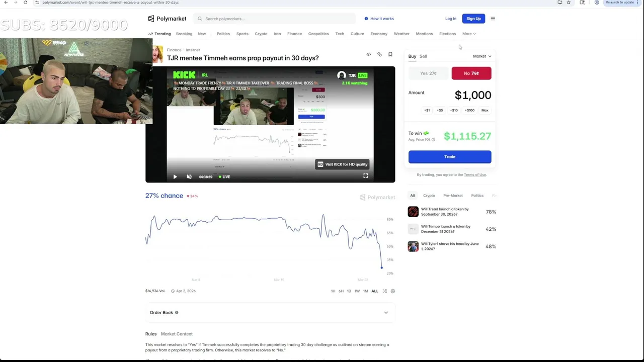Click the $1,000 amount field
644x362 pixels.
[473, 95]
